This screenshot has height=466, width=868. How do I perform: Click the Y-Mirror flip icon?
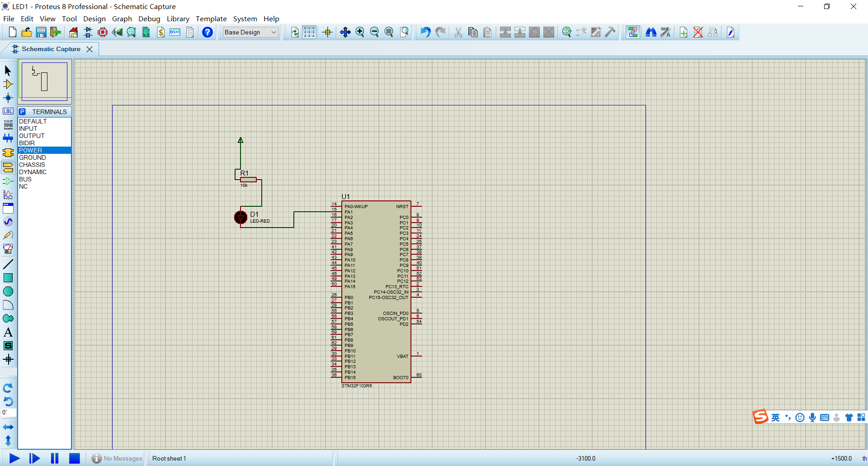[8, 440]
